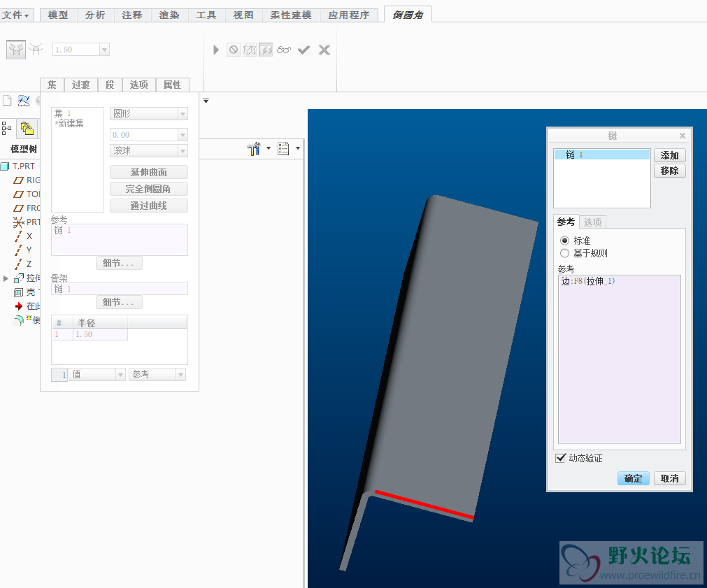
Task: Open model tree settings dropdown arrow
Action: coord(269,148)
